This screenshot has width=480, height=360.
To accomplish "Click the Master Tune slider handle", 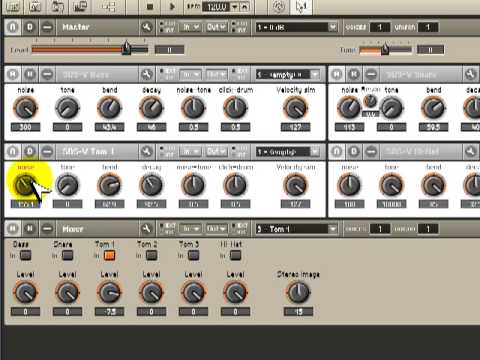I will [x=385, y=49].
